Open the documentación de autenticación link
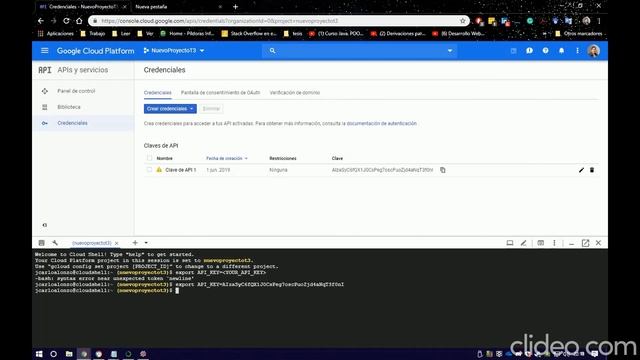This screenshot has height=360, width=640. click(x=382, y=123)
